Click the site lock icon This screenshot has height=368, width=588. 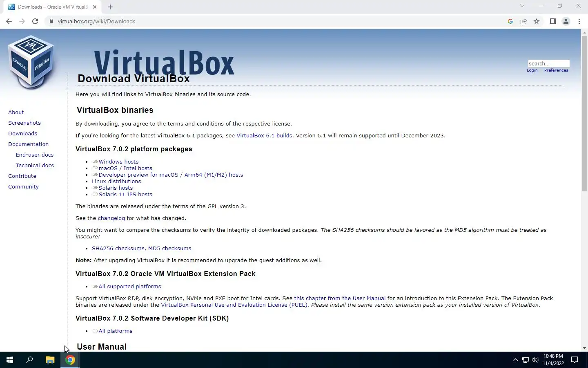pos(51,21)
